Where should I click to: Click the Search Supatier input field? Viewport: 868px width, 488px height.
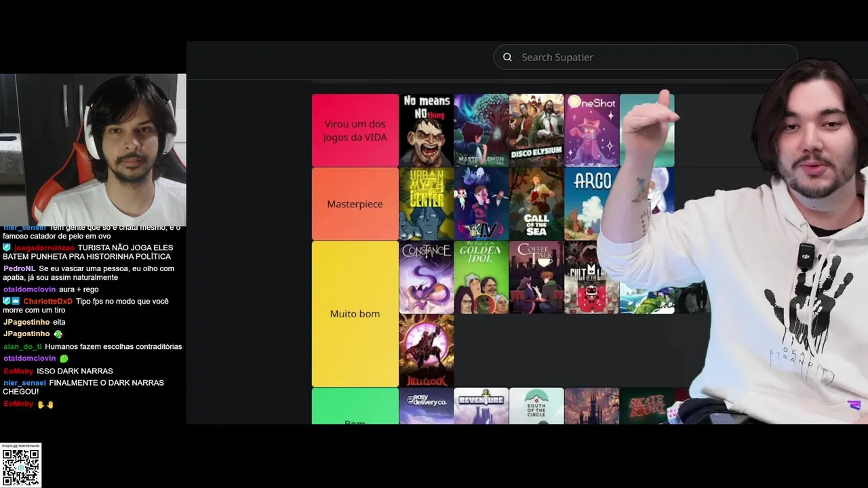pyautogui.click(x=645, y=57)
